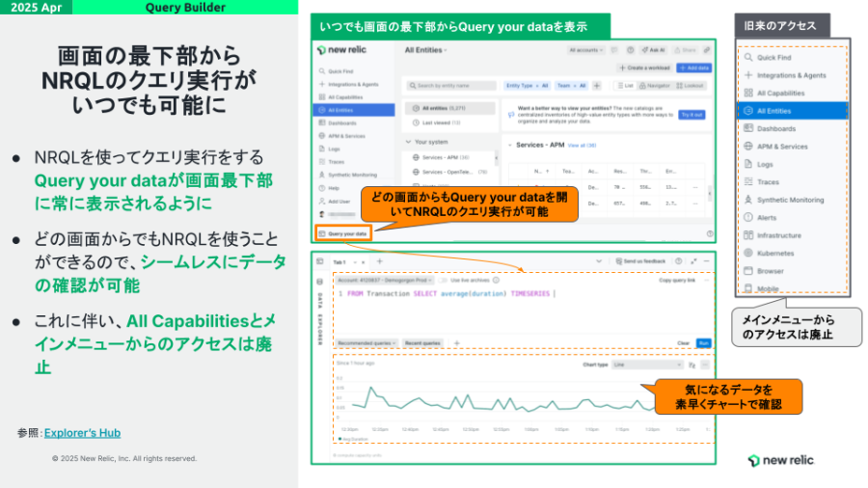The height and width of the screenshot is (488, 868).
Task: Open Dashboards in the New Relic sidebar
Action: 354,122
